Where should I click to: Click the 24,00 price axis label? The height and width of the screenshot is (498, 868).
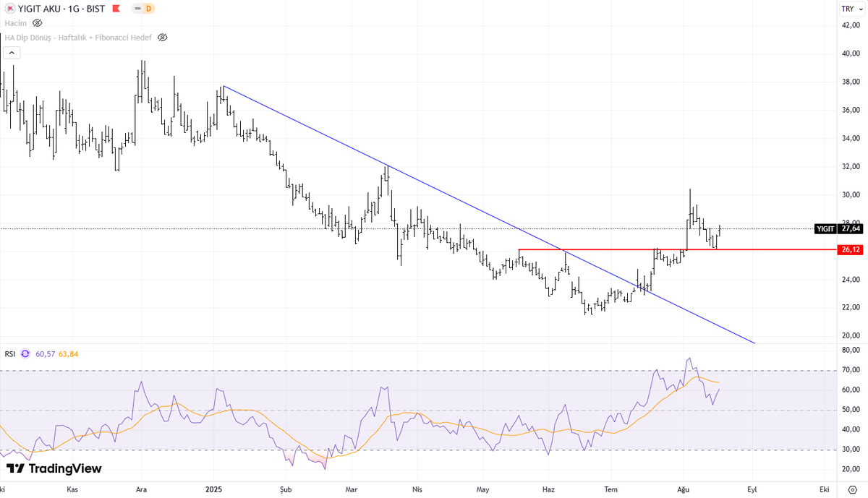850,279
